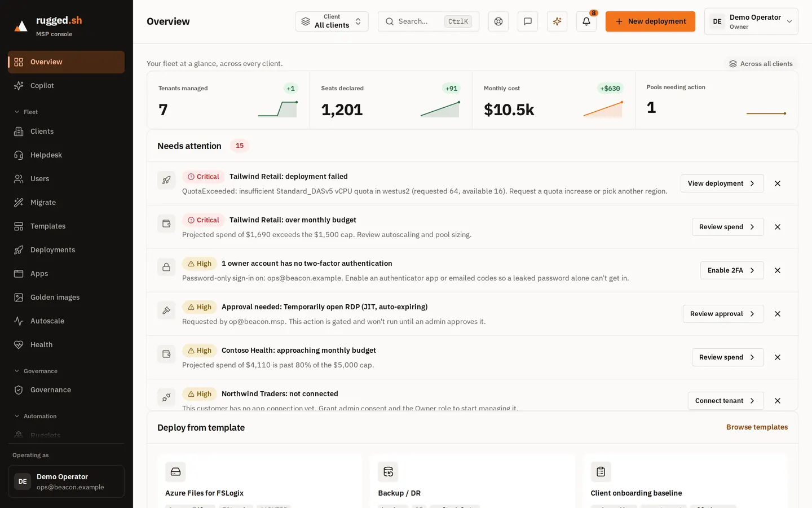Open the Health page in the sidebar
812x508 pixels.
(x=66, y=345)
